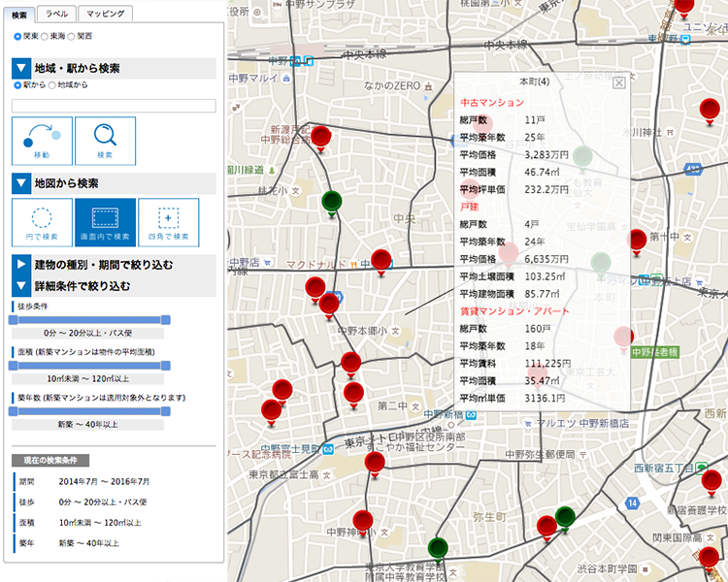Close the 本町(4) info popup
The height and width of the screenshot is (582, 728).
coord(619,82)
